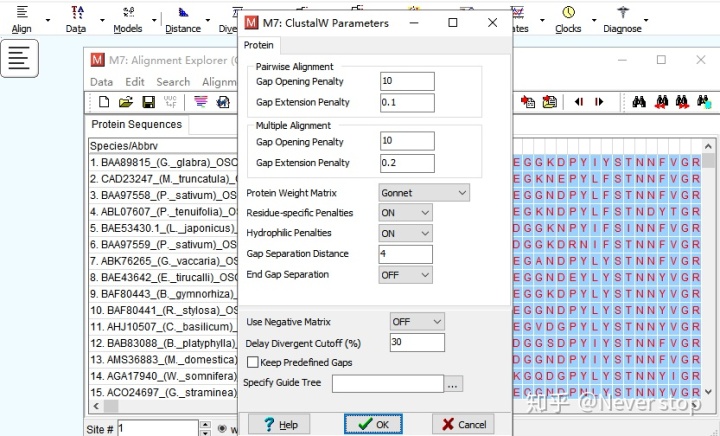
Task: Open Search menu in Alignment Explorer
Action: (173, 82)
